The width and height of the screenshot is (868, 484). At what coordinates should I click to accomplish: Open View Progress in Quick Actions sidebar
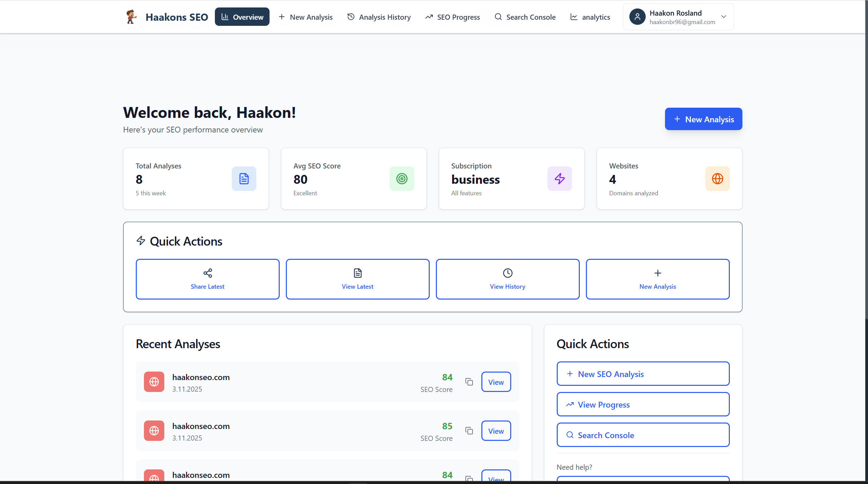point(642,404)
